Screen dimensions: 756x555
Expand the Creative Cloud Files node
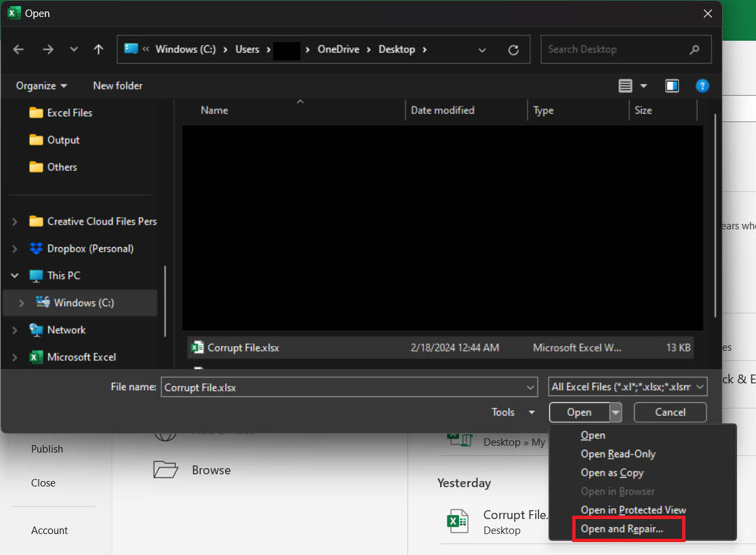coord(14,221)
